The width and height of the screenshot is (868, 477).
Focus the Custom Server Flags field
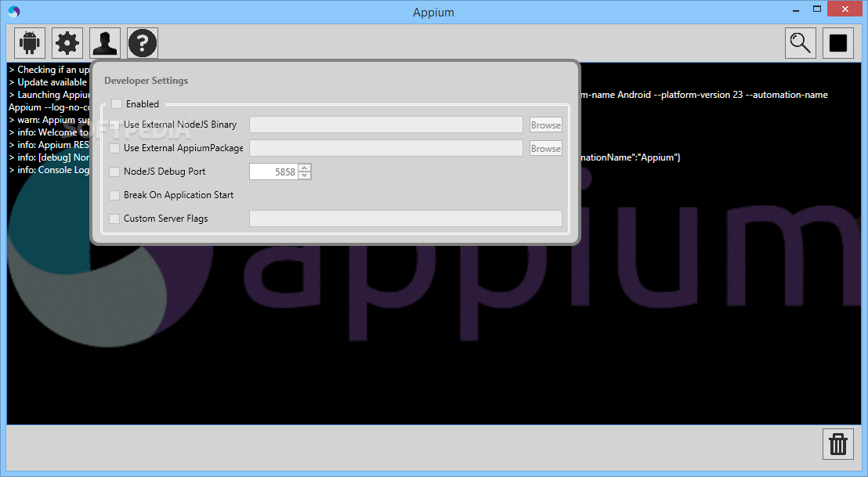pyautogui.click(x=406, y=218)
